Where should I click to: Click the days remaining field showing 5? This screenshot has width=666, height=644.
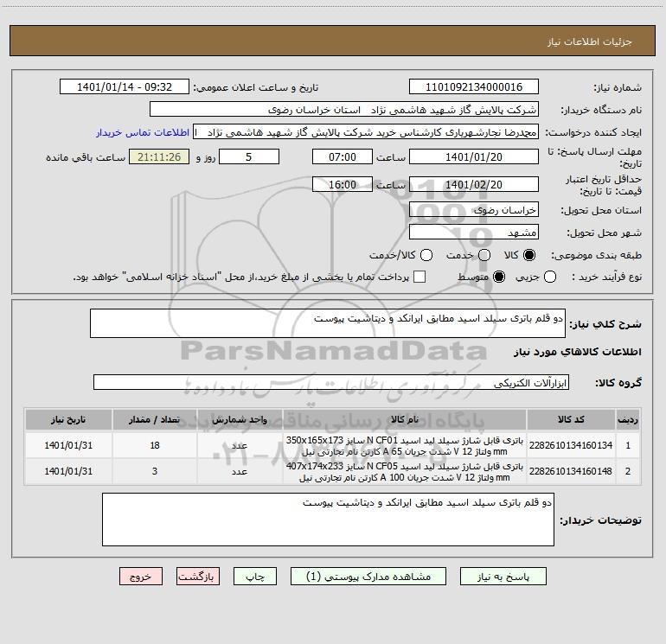[x=249, y=157]
